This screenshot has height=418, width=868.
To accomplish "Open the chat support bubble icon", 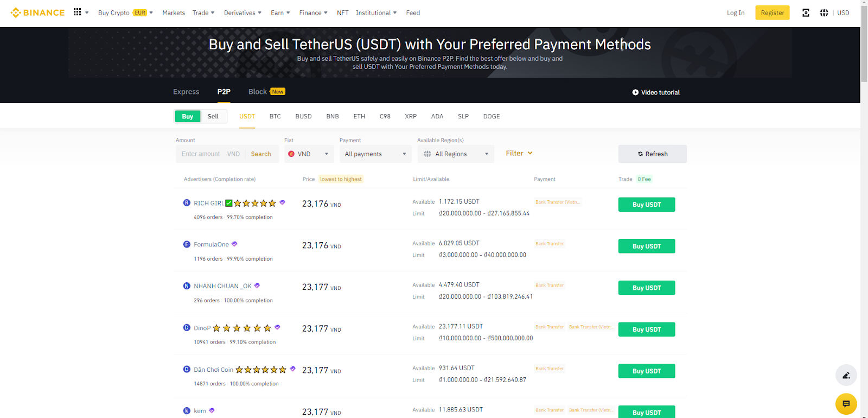I will 846,404.
